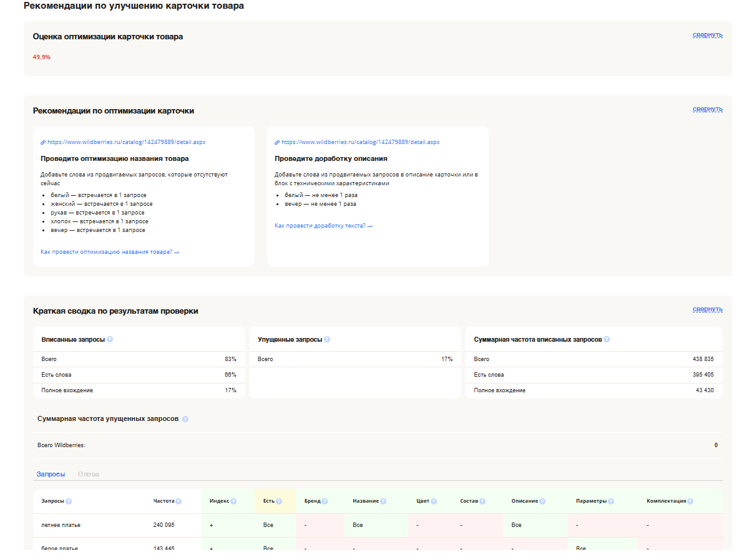
Task: Open Wildberries link in description improvement card
Action: [x=360, y=142]
